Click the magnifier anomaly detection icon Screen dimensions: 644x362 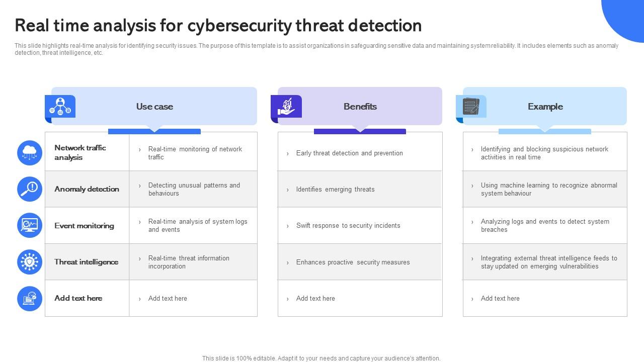30,189
